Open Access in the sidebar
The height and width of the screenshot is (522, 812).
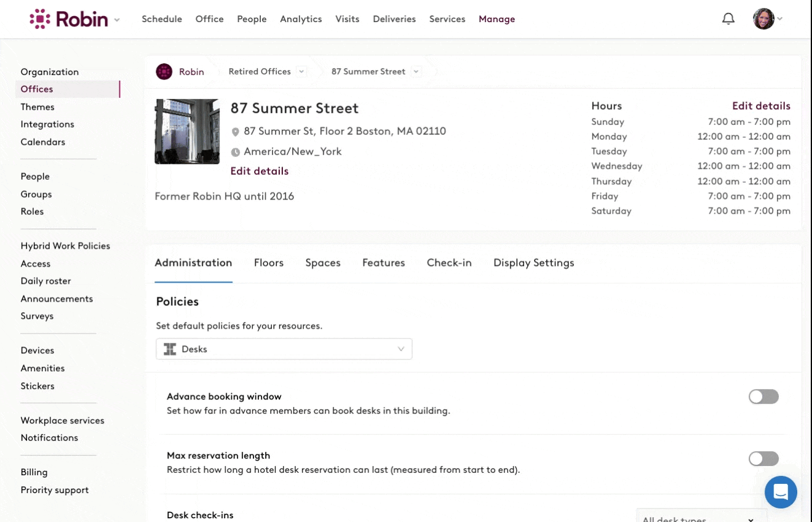[x=36, y=264]
